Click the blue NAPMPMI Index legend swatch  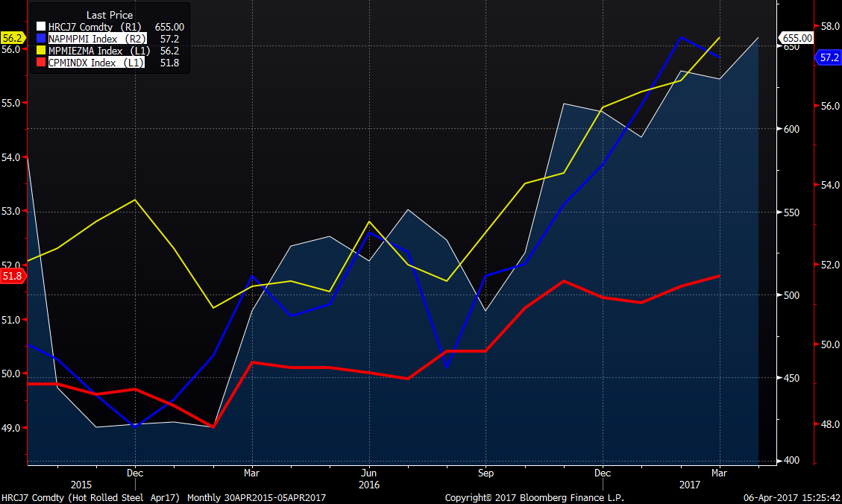(41, 39)
